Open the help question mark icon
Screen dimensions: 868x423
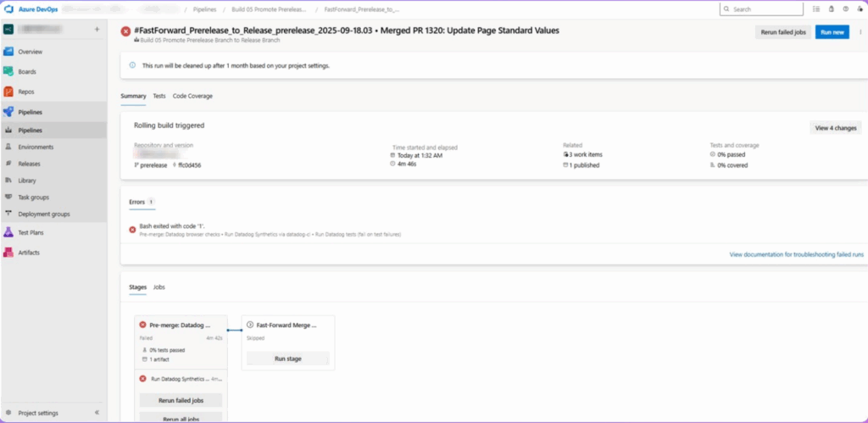coord(844,9)
